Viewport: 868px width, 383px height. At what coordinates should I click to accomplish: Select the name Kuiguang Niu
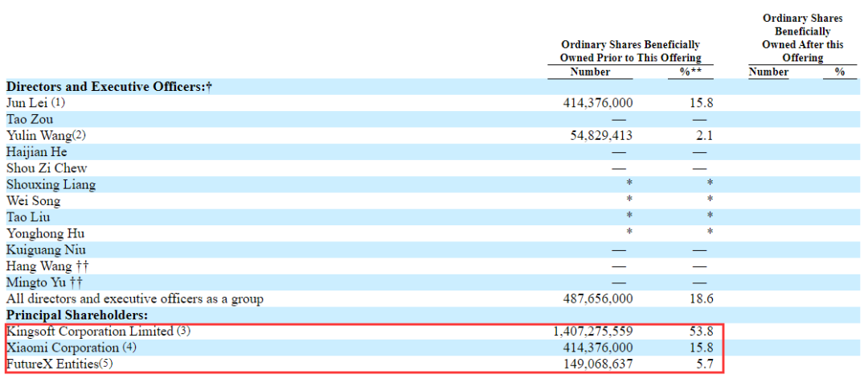[x=46, y=250]
